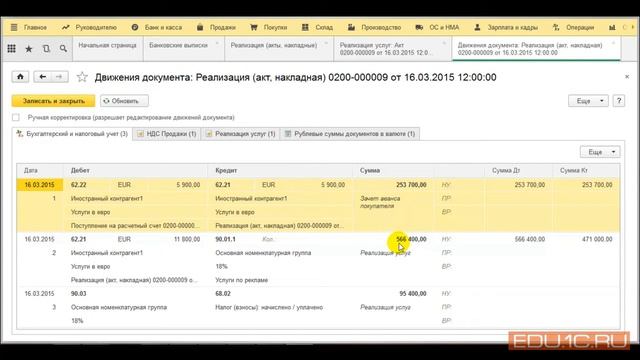Screen dimensions: 640x360
Task: Open the search magnifier icon
Action: pyautogui.click(x=63, y=49)
